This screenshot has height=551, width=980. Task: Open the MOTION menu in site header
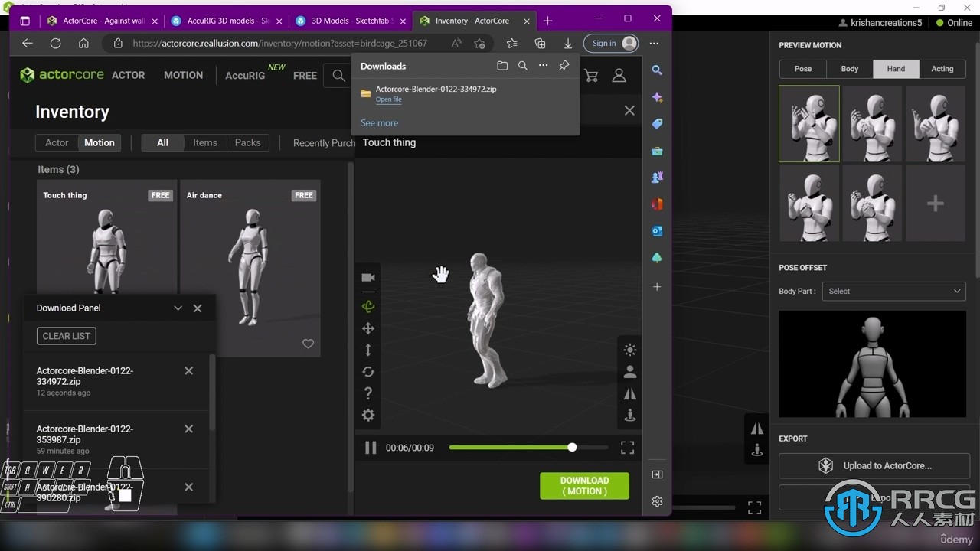point(183,75)
